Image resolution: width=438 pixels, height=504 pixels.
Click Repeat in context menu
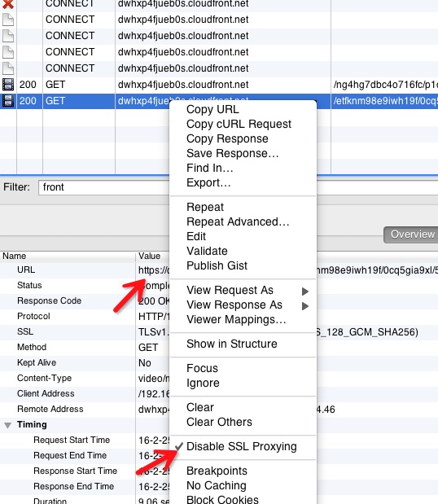tap(205, 207)
